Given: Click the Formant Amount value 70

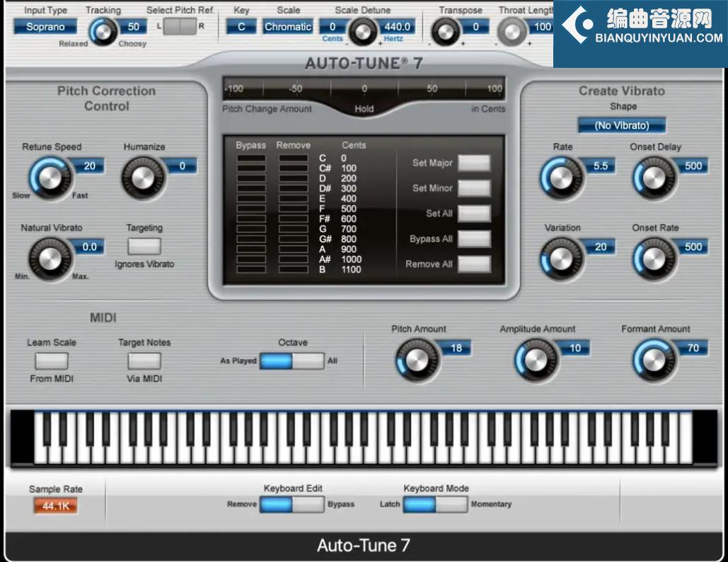Looking at the screenshot, I should click(x=693, y=348).
